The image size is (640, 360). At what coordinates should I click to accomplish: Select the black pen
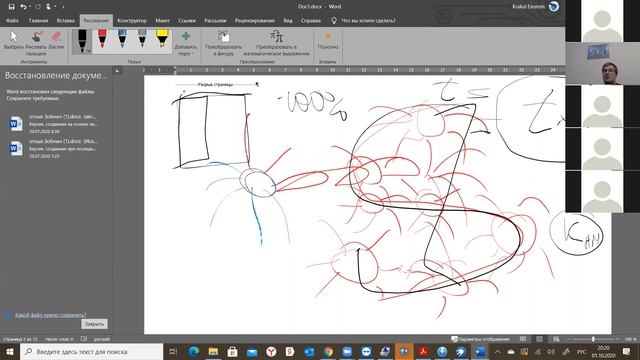82,41
